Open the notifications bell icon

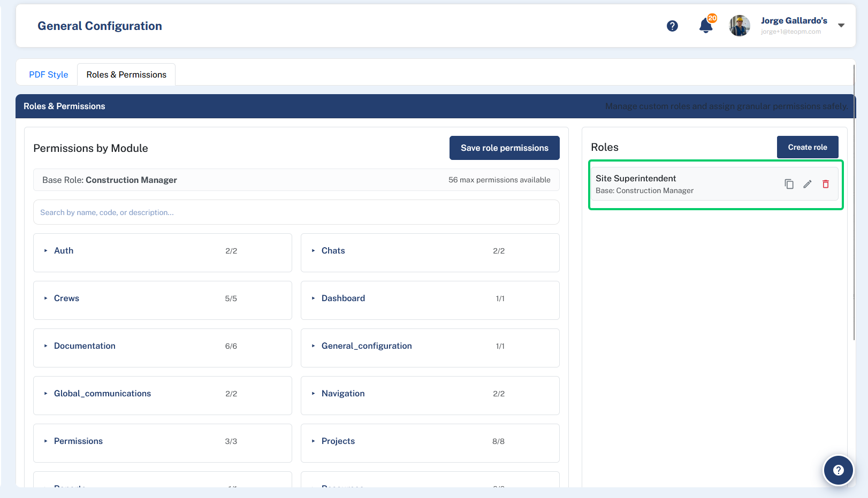(x=706, y=25)
